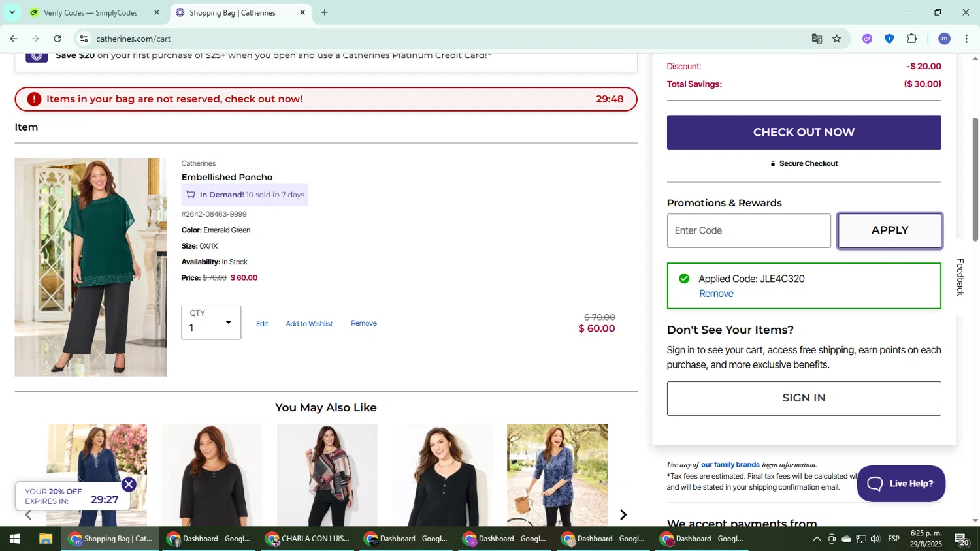Open the taskbar clock showing 6:25 p. m.

coord(926,539)
